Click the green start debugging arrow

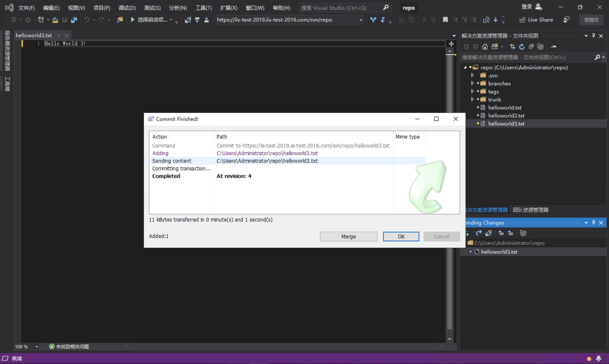click(x=132, y=20)
